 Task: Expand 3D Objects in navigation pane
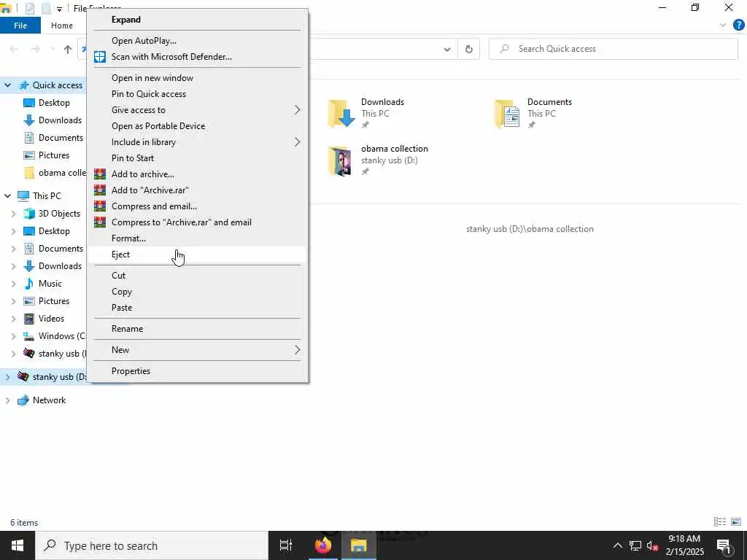coord(13,214)
